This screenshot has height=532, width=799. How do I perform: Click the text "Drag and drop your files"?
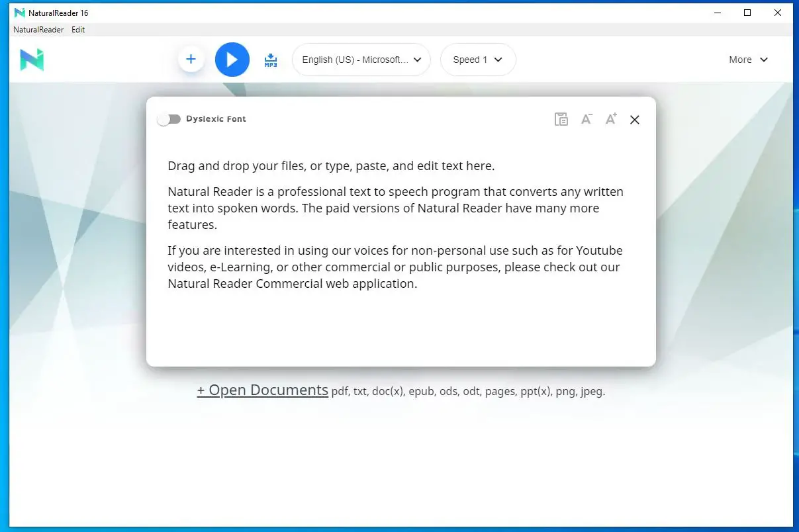pyautogui.click(x=236, y=166)
